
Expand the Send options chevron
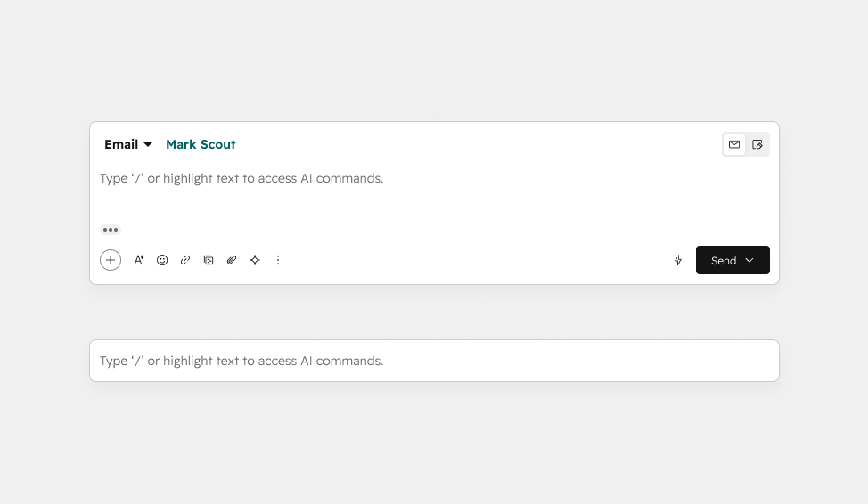pos(749,260)
